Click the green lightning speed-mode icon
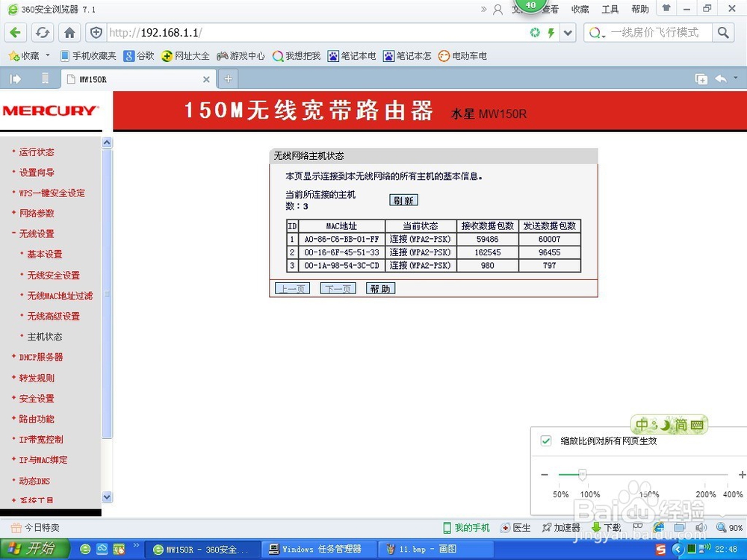The width and height of the screenshot is (747, 560). pos(551,33)
